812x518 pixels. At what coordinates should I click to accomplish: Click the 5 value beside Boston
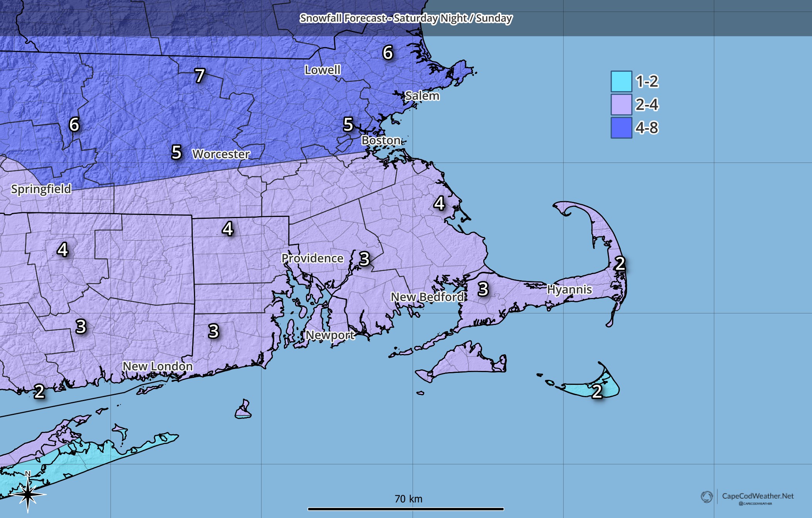coord(348,124)
